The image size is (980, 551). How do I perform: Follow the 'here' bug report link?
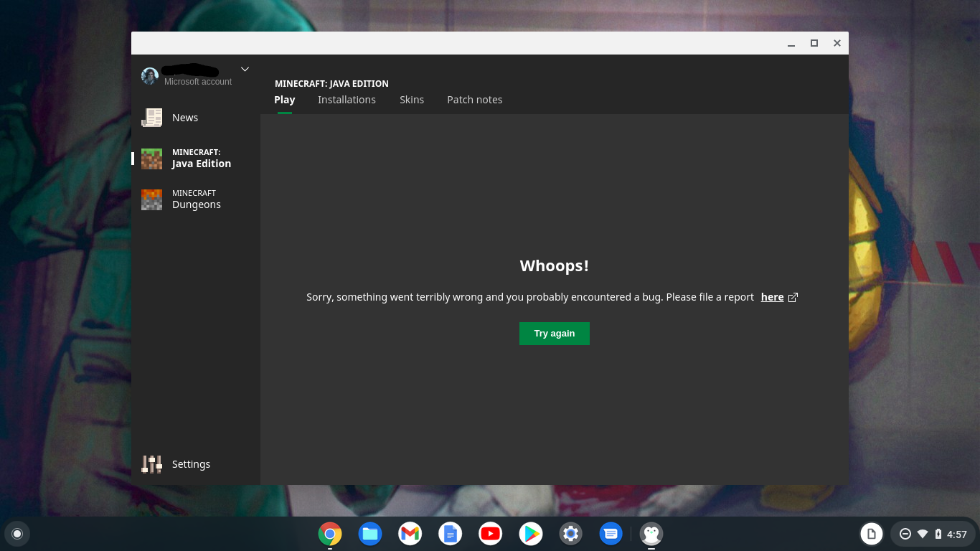click(772, 297)
